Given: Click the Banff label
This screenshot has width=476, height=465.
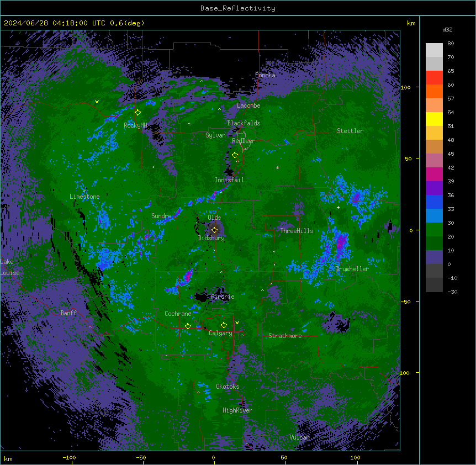Looking at the screenshot, I should pos(68,313).
